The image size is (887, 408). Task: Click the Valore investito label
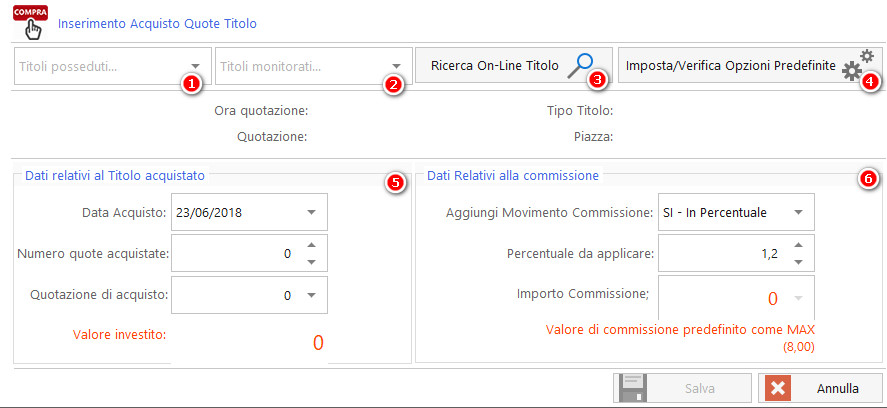[x=119, y=334]
